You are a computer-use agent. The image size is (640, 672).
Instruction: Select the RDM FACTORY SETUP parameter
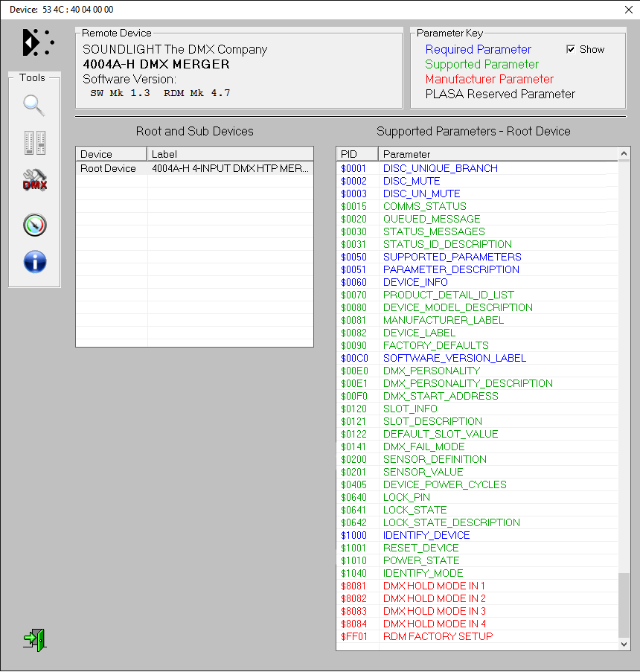438,636
